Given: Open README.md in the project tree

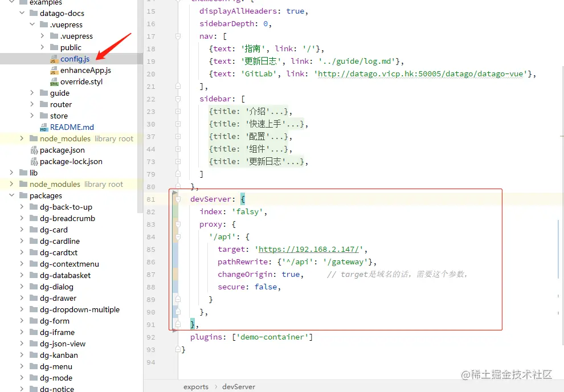Looking at the screenshot, I should [x=72, y=127].
